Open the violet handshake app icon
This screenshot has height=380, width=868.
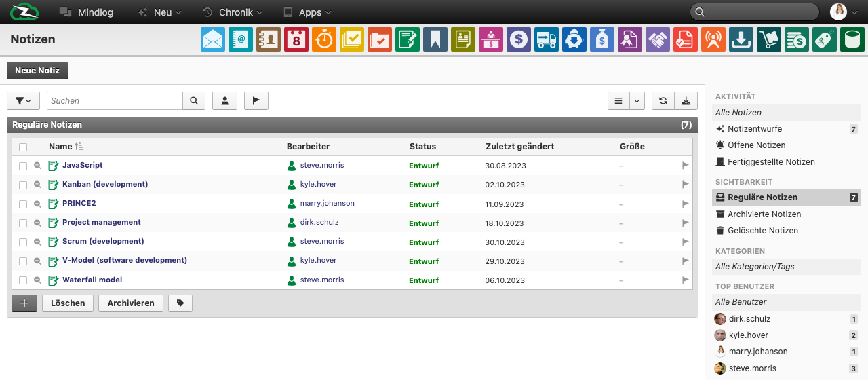[x=658, y=39]
